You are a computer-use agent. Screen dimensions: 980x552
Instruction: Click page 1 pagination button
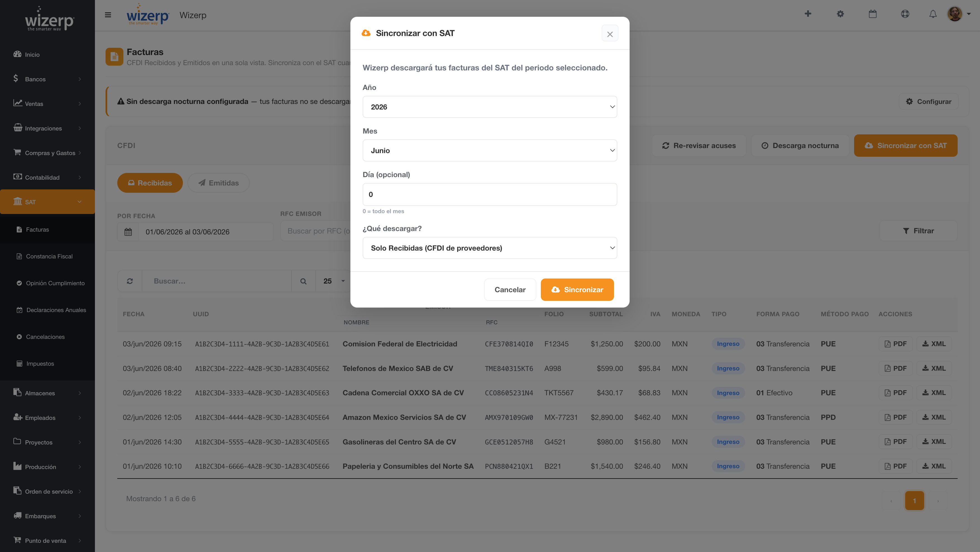(x=914, y=501)
